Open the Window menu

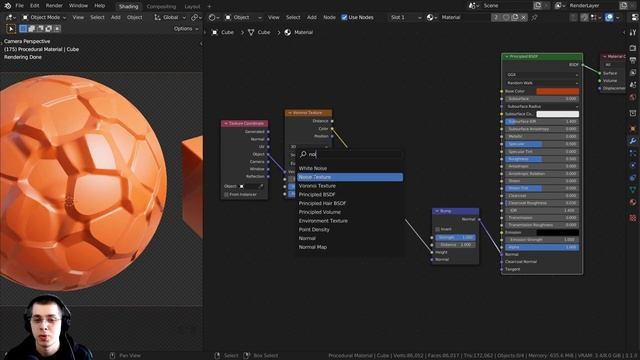point(78,6)
